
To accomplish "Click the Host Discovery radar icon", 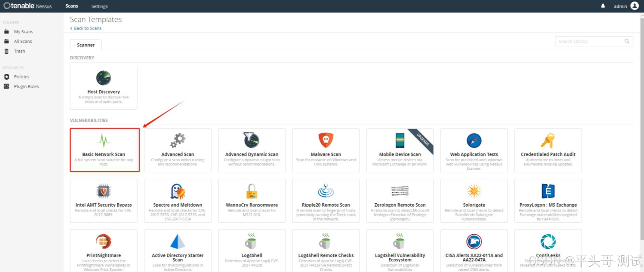I will 104,78.
